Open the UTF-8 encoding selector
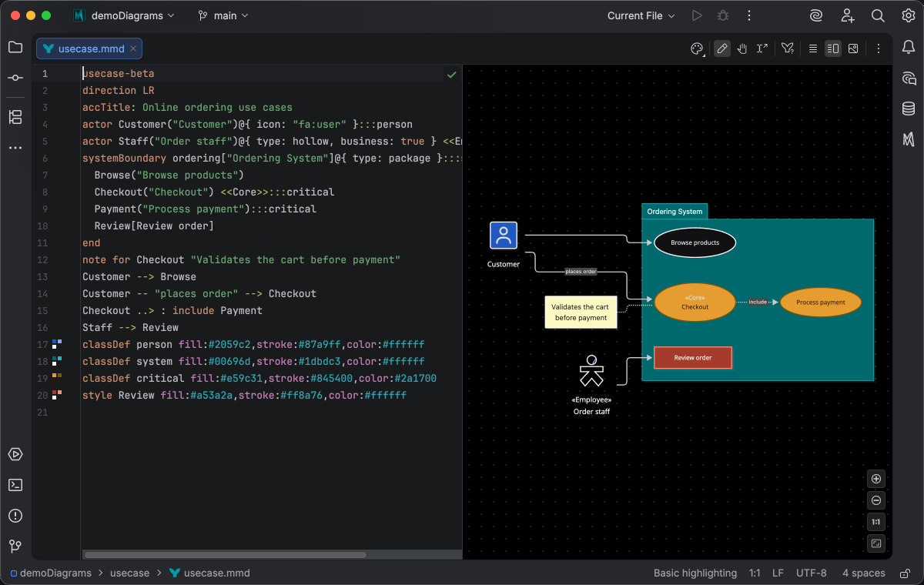924x585 pixels. pos(812,573)
